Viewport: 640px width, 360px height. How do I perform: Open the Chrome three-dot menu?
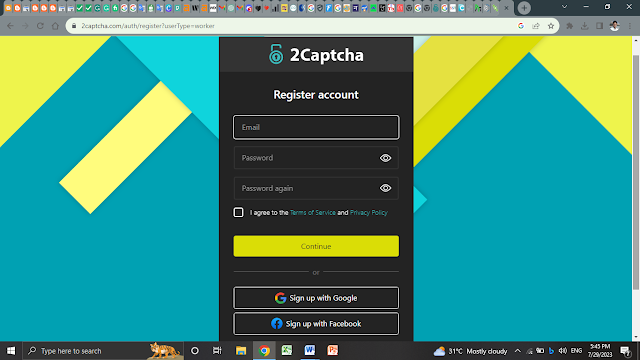pos(630,26)
